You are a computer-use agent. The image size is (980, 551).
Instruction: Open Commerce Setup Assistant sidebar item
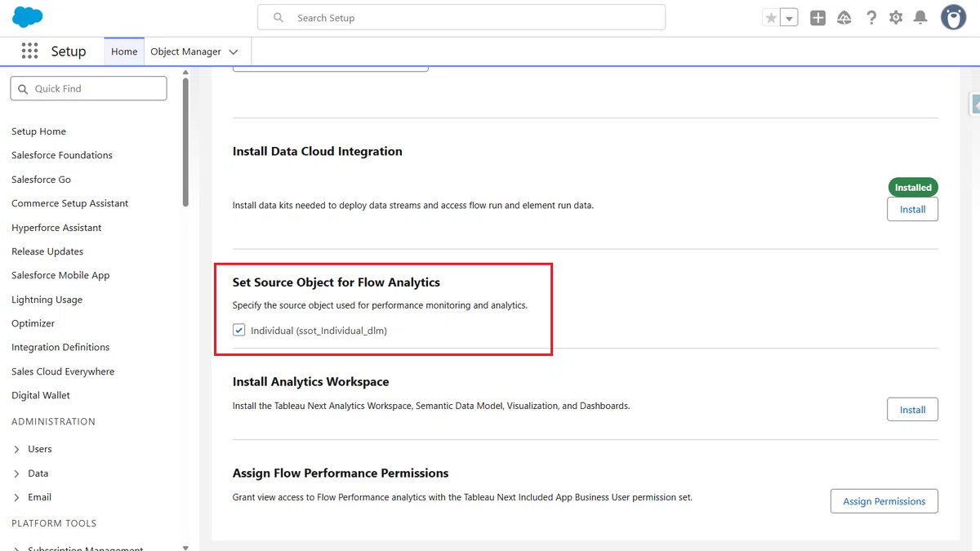(69, 203)
